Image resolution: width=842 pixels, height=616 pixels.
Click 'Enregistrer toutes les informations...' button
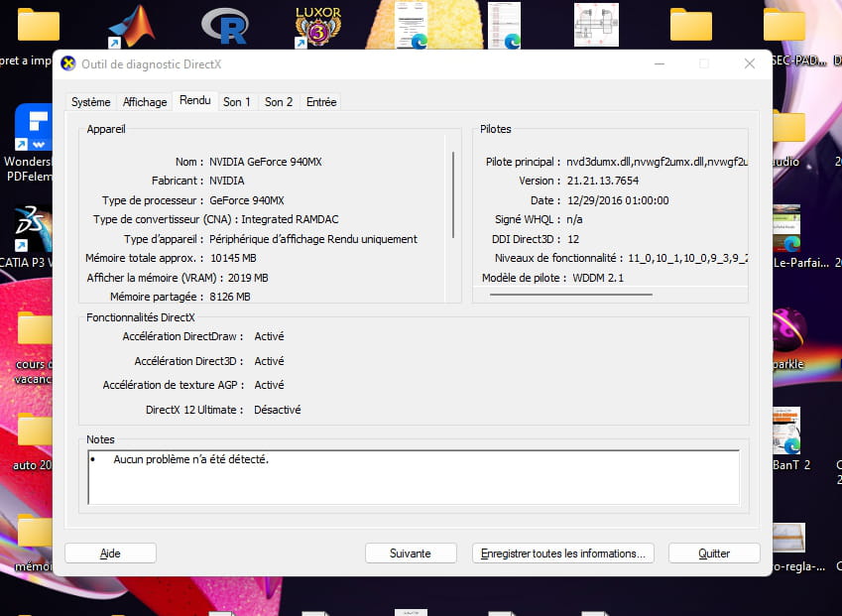pyautogui.click(x=562, y=554)
